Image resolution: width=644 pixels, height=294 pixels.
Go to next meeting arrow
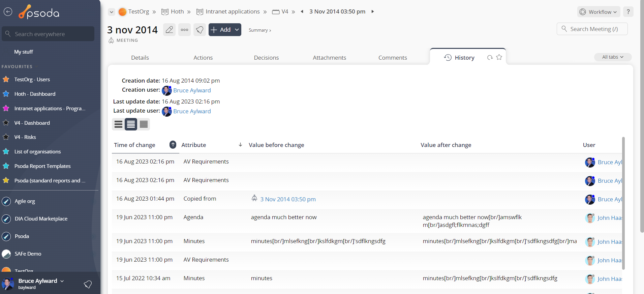[372, 11]
